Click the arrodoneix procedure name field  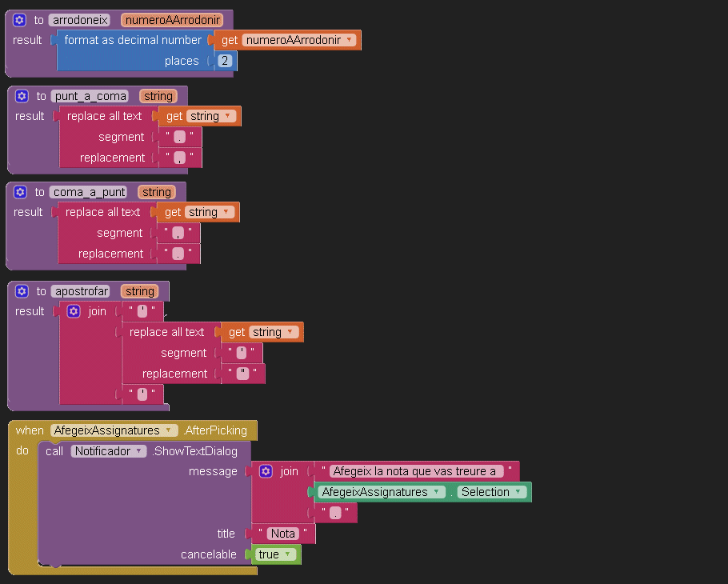[79, 20]
